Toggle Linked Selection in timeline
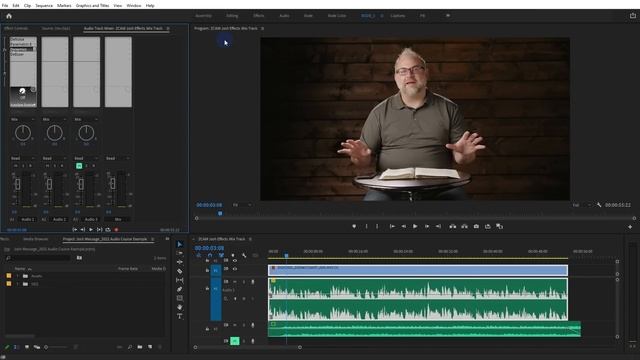Viewport: 640px width, 360px height. pos(221,256)
